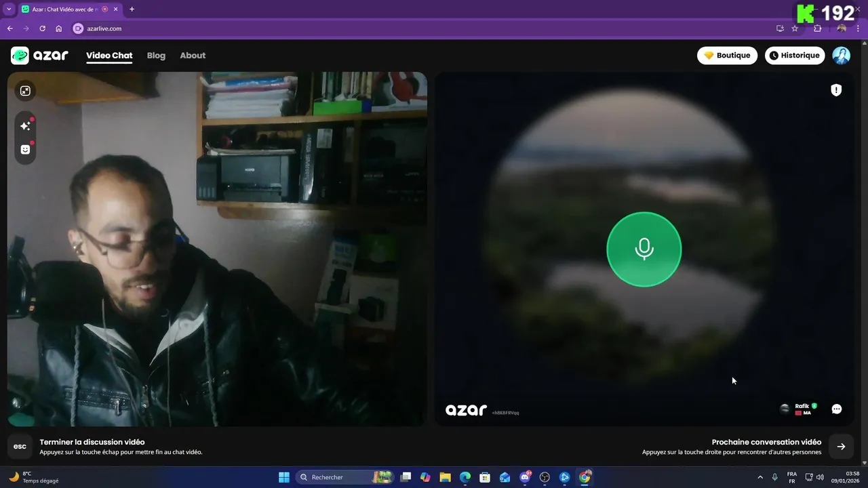Bookmark this page with star
Screen dimensions: 868x488
click(x=795, y=28)
